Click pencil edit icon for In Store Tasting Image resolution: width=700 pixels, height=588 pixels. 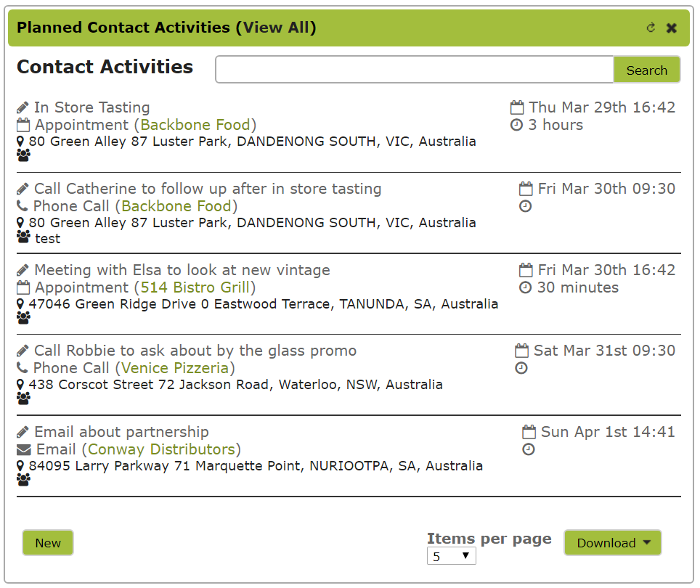tap(23, 108)
